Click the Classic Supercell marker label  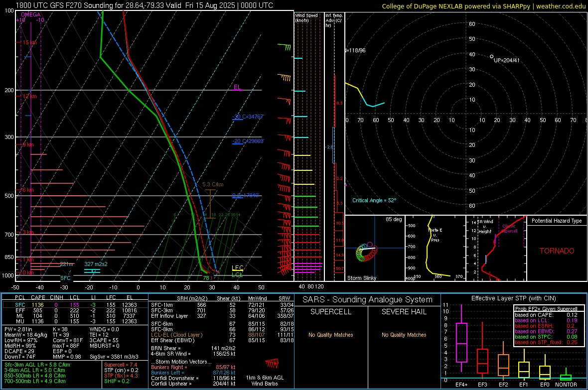pyautogui.click(x=509, y=229)
